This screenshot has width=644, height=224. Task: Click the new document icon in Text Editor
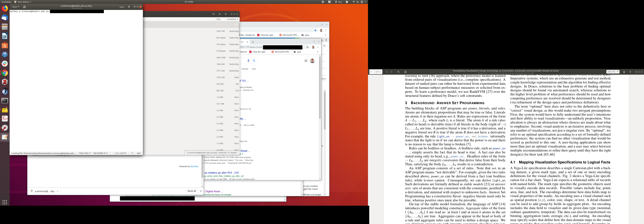click(24, 7)
